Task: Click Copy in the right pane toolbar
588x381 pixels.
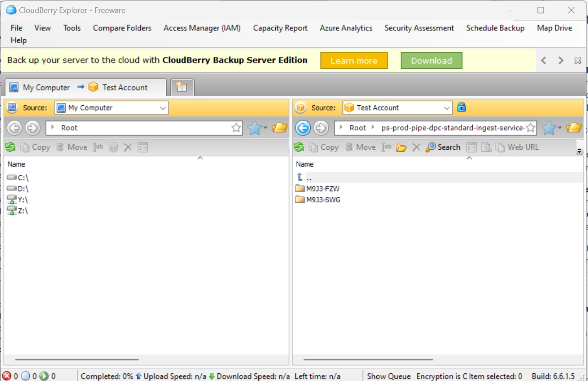Action: 324,147
